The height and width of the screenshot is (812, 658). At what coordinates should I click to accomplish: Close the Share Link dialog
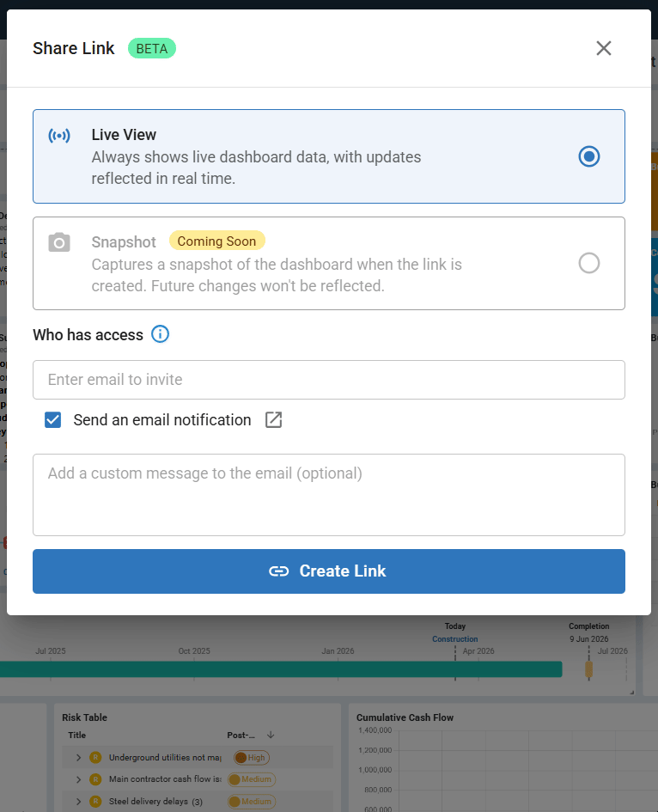pos(604,48)
